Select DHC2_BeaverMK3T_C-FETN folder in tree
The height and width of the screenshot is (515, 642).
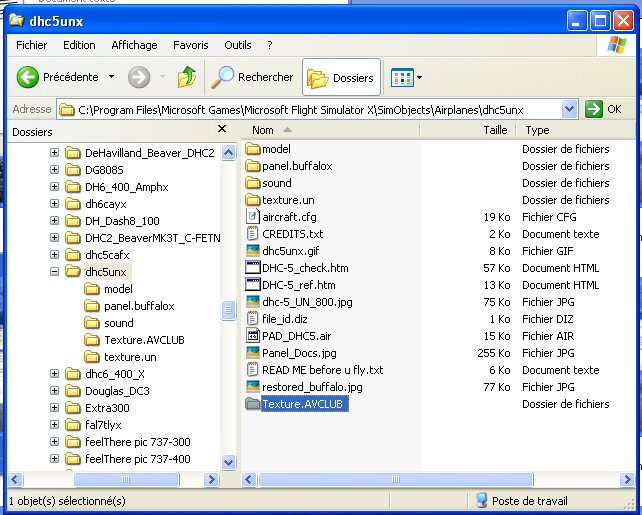(152, 238)
